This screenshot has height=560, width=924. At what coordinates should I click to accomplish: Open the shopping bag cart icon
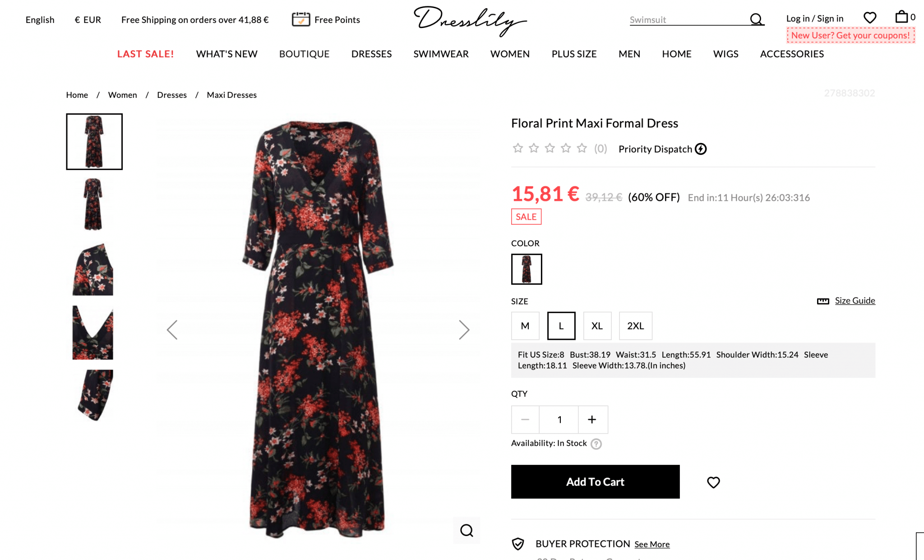901,17
